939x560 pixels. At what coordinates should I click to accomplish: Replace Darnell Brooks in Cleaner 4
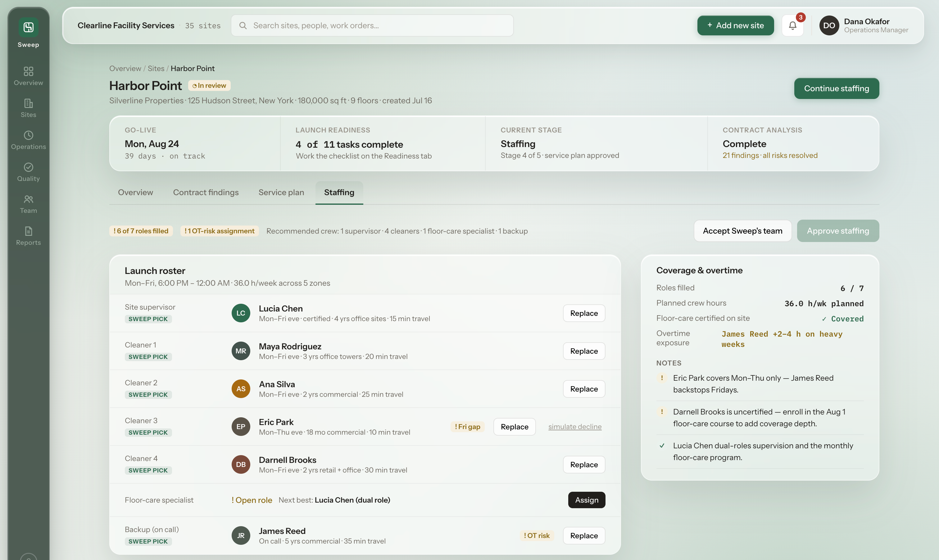coord(584,464)
